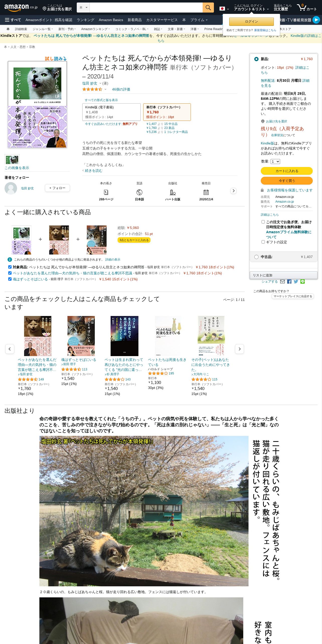Open the shopping cart icon

(x=307, y=8)
